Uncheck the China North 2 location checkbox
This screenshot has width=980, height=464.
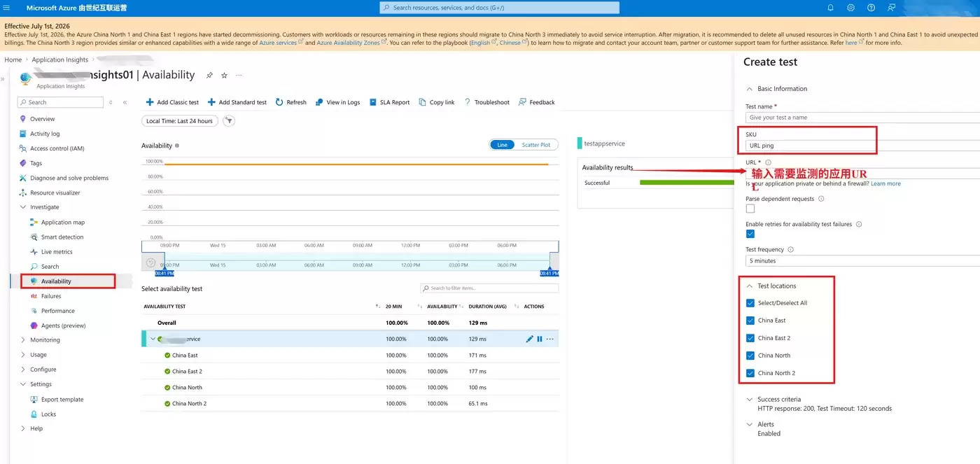click(750, 373)
